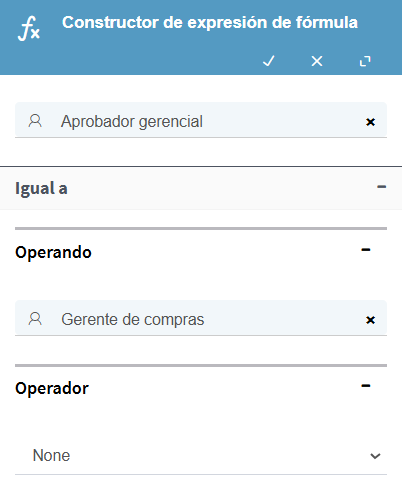Expand the dialog to full screen
Screen dimensions: 402x491
click(x=365, y=61)
